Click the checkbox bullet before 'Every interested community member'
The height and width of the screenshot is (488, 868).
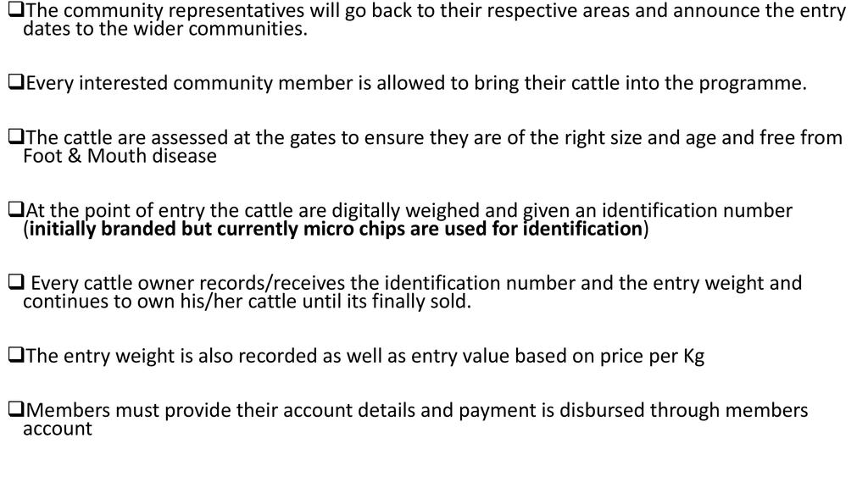[x=16, y=83]
